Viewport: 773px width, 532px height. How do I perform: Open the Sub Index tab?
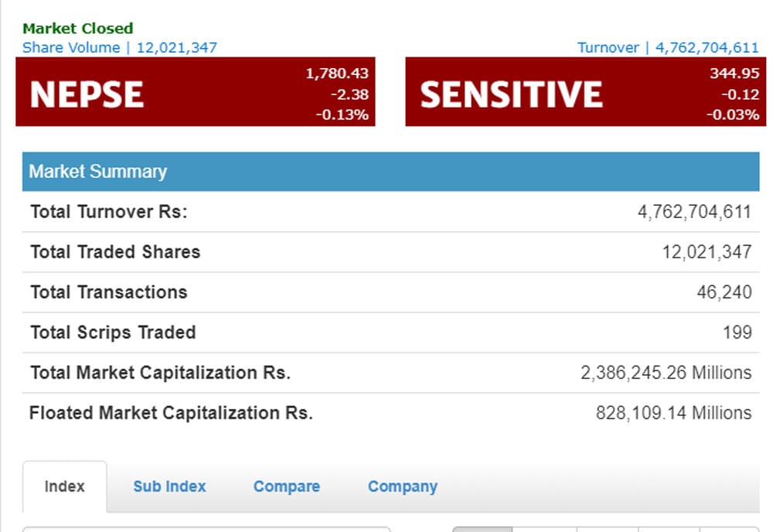coord(169,486)
